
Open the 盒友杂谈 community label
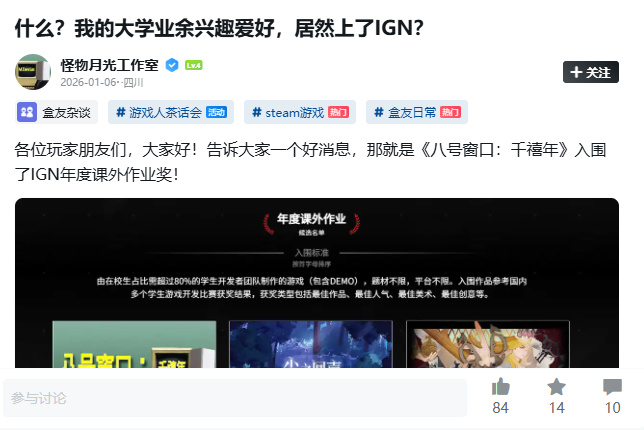(x=57, y=112)
